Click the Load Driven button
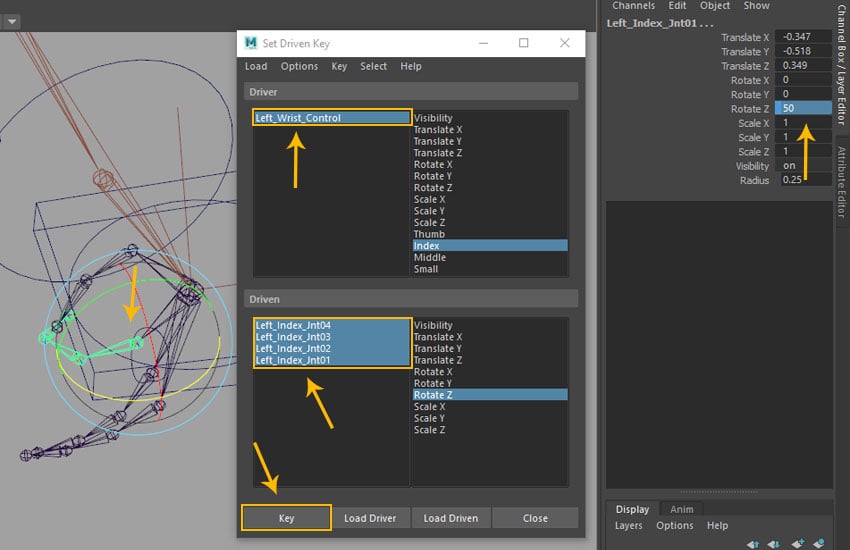This screenshot has height=550, width=850. click(451, 518)
